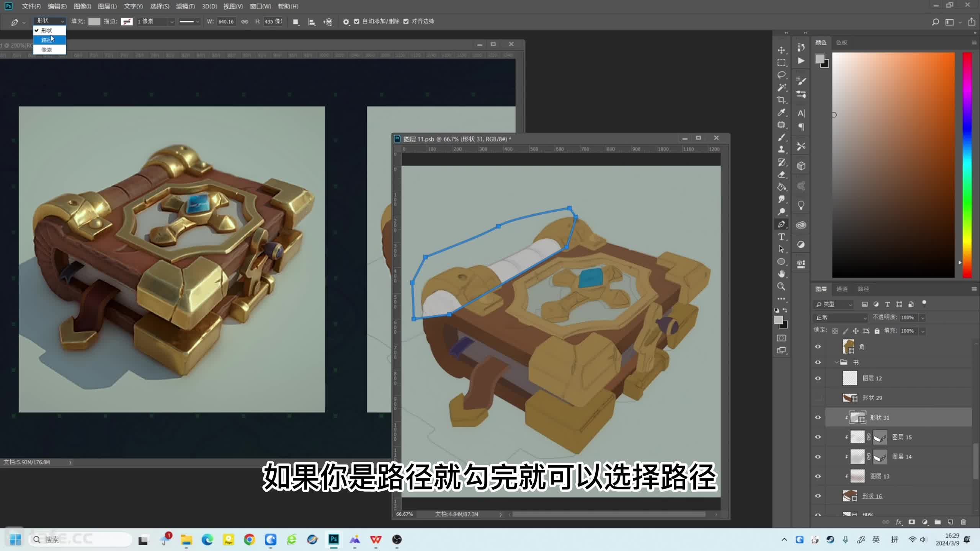Delete layer with trash icon
Viewport: 980px width, 551px height.
pos(964,522)
